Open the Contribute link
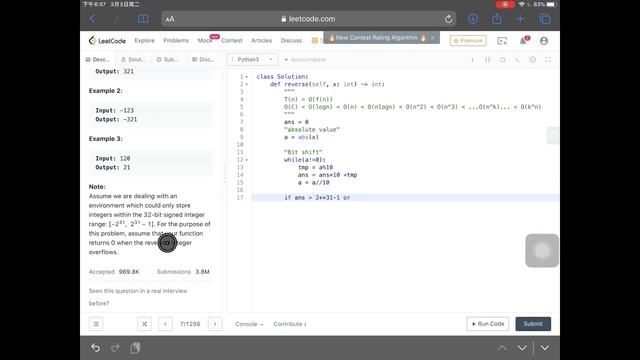The height and width of the screenshot is (360, 640). 290,324
